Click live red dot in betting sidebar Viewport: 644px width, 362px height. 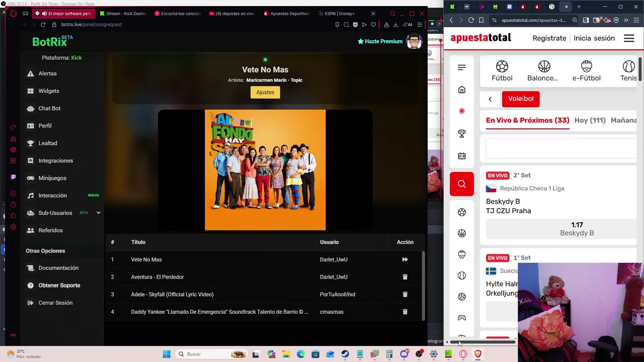462,111
